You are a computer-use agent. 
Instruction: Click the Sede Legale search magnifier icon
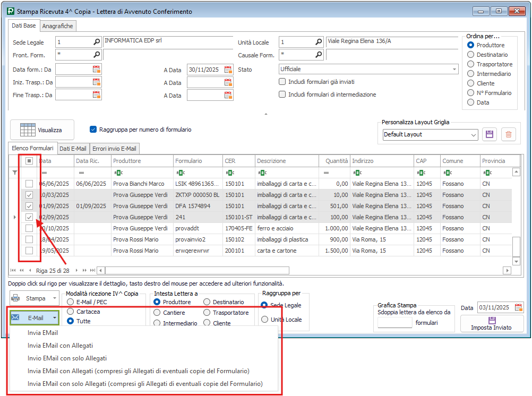click(x=96, y=42)
